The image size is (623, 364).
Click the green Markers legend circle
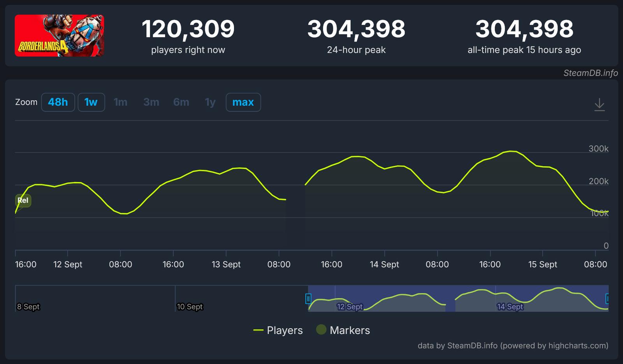(x=321, y=330)
